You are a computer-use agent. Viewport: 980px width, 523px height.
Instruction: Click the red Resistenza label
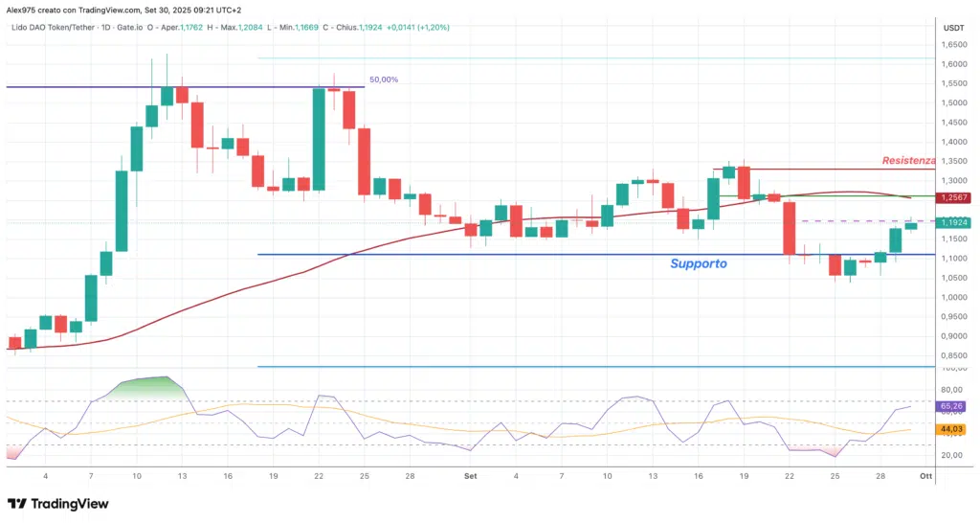907,160
